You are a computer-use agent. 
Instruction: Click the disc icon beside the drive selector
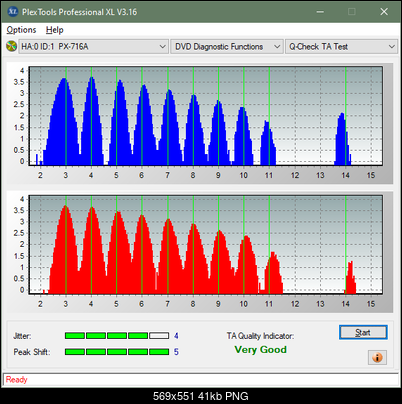(11, 46)
